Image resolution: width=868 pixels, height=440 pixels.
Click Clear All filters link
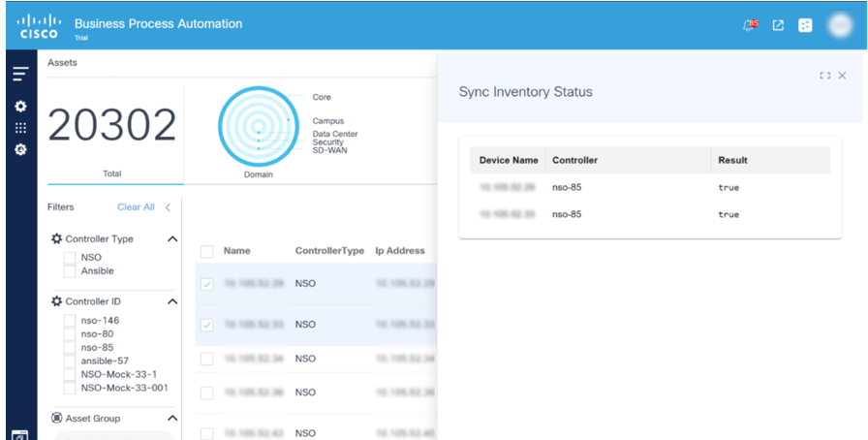pos(136,207)
